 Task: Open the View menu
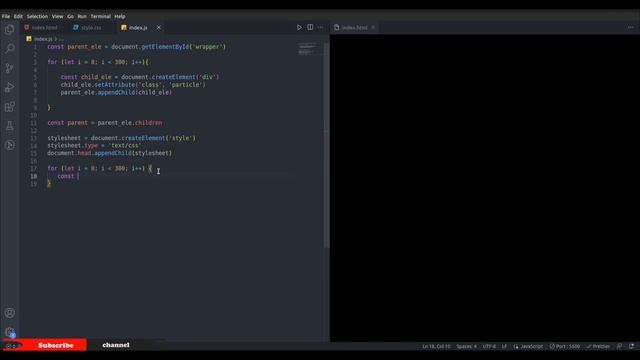(x=57, y=16)
